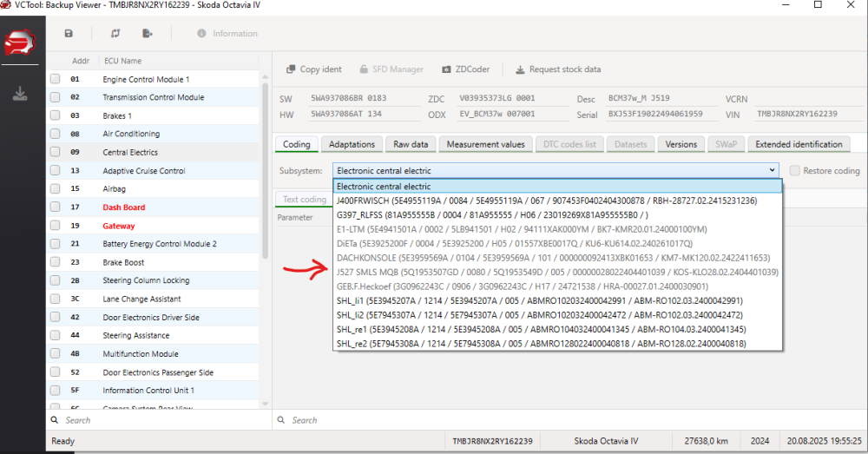This screenshot has width=868, height=454.
Task: Click search magnifier icon in right panel
Action: [x=281, y=420]
